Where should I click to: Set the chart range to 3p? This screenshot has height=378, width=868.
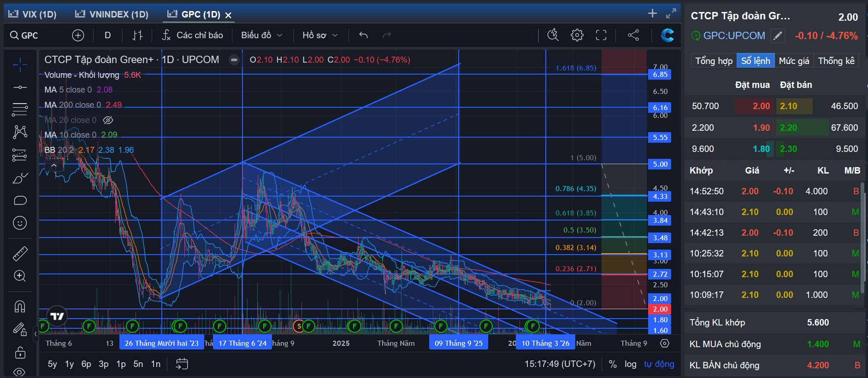coord(104,364)
